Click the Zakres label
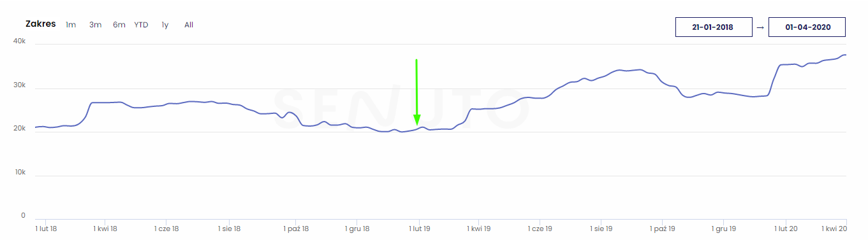868x240 pixels. (41, 24)
